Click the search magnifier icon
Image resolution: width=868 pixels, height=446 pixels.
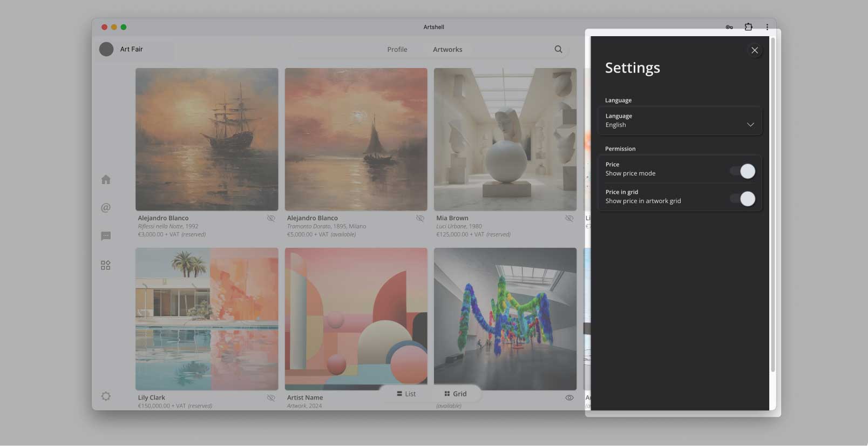click(558, 49)
